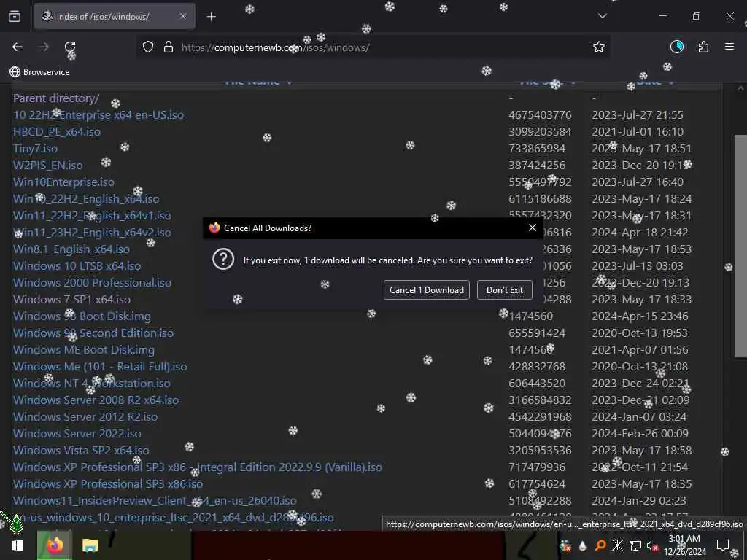Open 10 22H2 Enterprise x64 en-US.iso link
Viewport: 747px width, 560px height.
click(98, 114)
